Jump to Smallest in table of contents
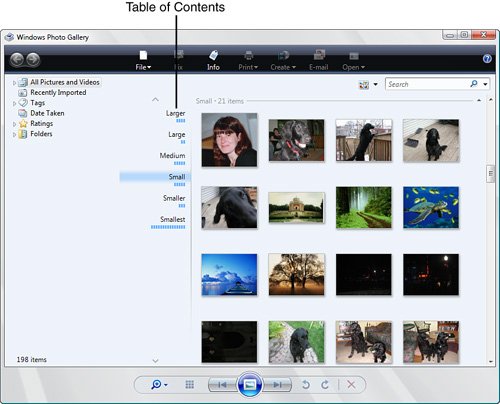Image resolution: width=500 pixels, height=404 pixels. pyautogui.click(x=172, y=219)
